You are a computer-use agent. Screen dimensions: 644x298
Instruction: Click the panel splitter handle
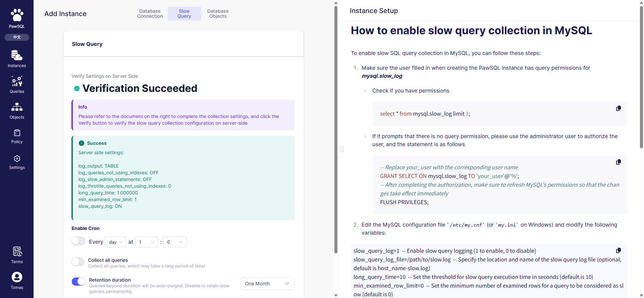point(342,149)
